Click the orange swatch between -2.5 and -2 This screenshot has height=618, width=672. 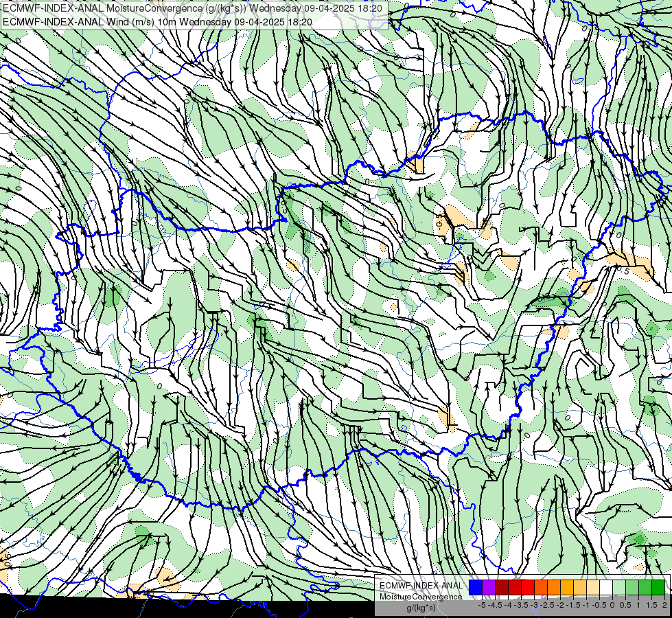pyautogui.click(x=554, y=587)
